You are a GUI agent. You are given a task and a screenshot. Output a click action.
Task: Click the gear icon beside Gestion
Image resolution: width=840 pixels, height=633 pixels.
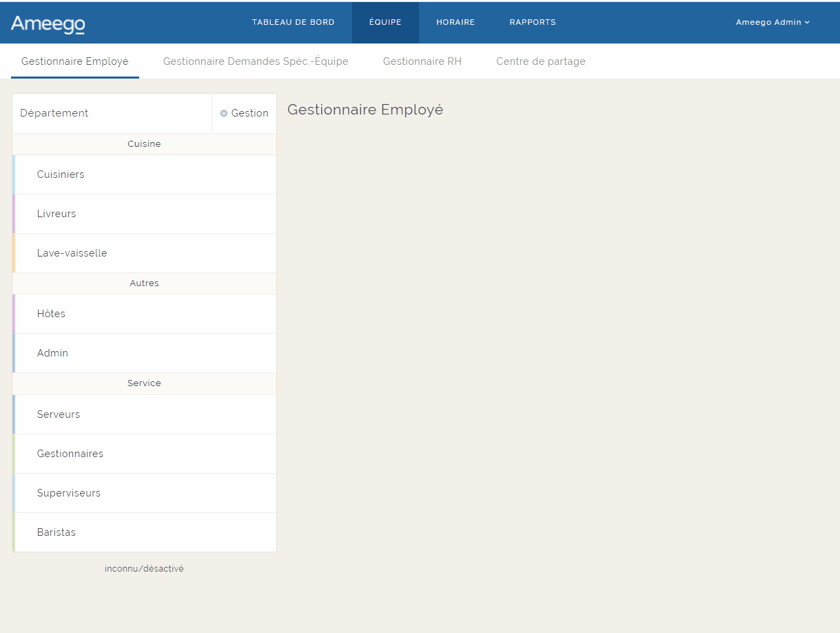[x=224, y=113]
